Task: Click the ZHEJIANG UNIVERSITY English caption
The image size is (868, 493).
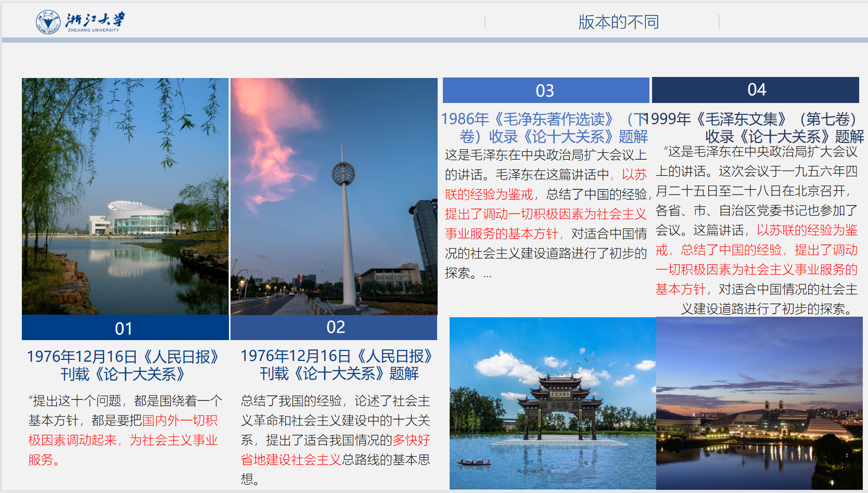Action: [x=94, y=30]
